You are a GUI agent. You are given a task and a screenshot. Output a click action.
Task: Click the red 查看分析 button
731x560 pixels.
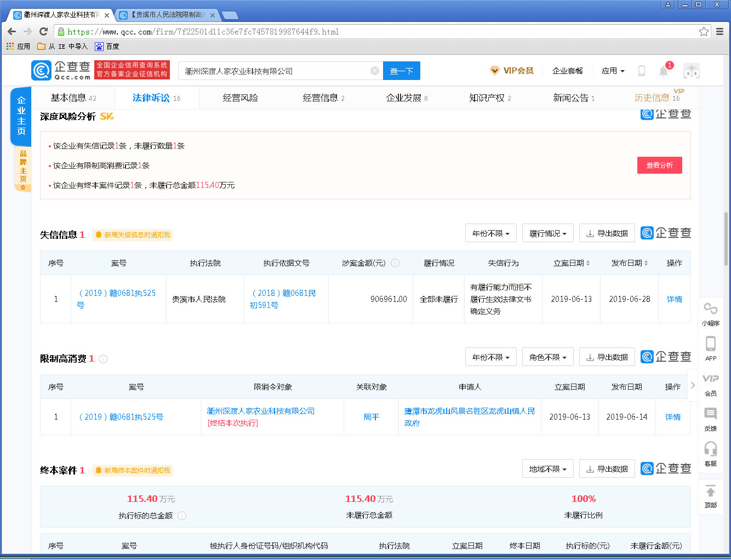pos(659,165)
